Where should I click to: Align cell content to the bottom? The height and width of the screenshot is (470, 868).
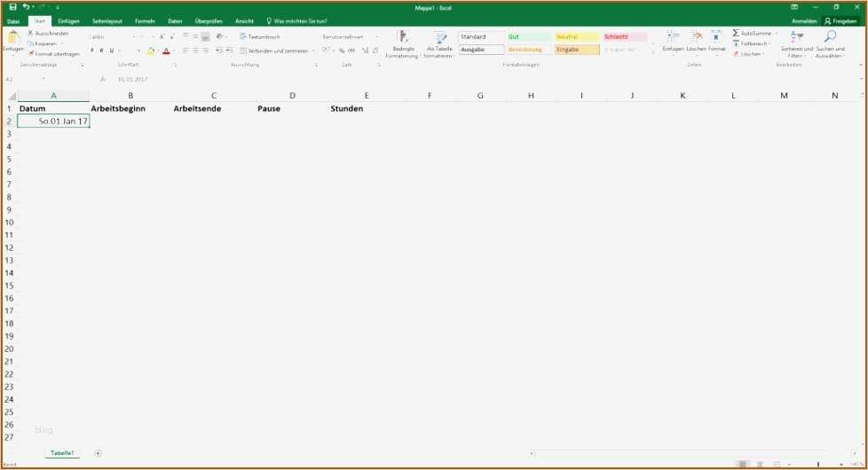[x=205, y=37]
